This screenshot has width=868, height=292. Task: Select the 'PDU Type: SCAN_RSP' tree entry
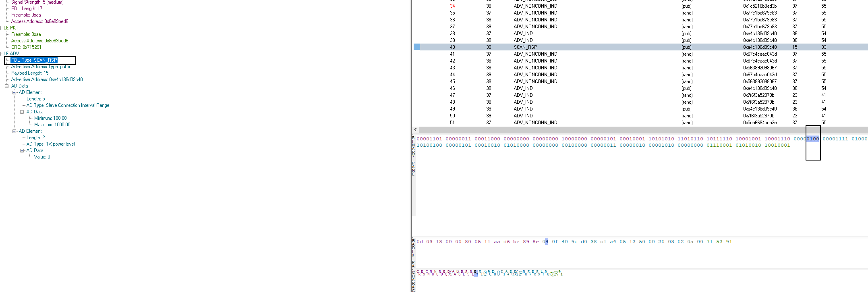(x=34, y=60)
